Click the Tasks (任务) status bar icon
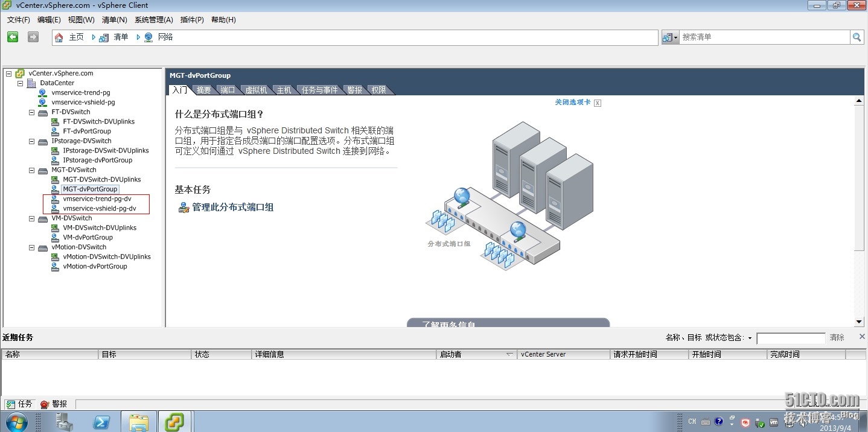Viewport: 868px width, 432px height. click(x=10, y=404)
